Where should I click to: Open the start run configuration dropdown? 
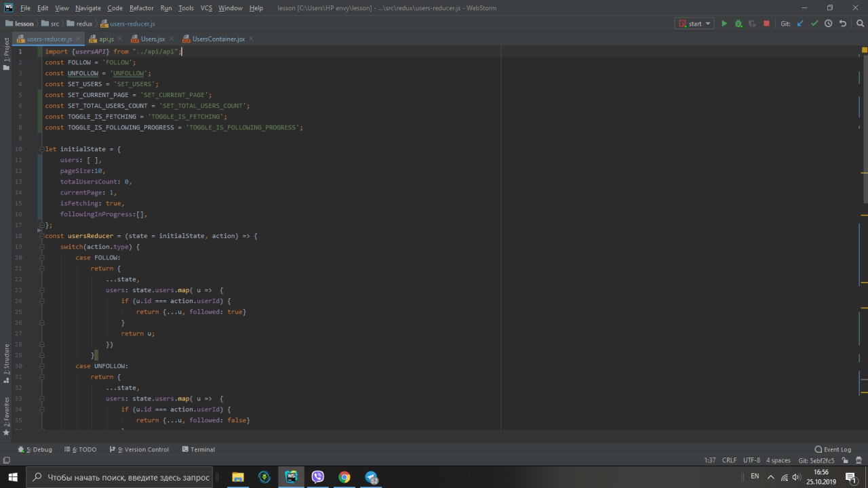coord(694,24)
